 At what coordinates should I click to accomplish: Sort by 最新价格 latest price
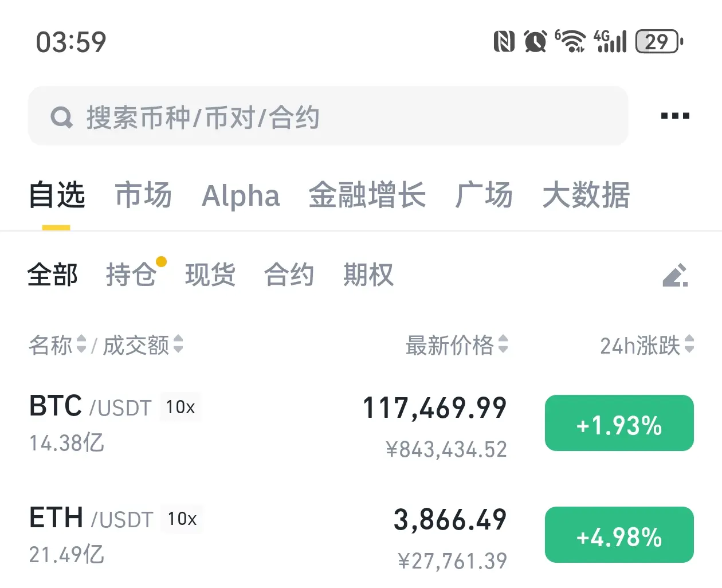point(457,345)
